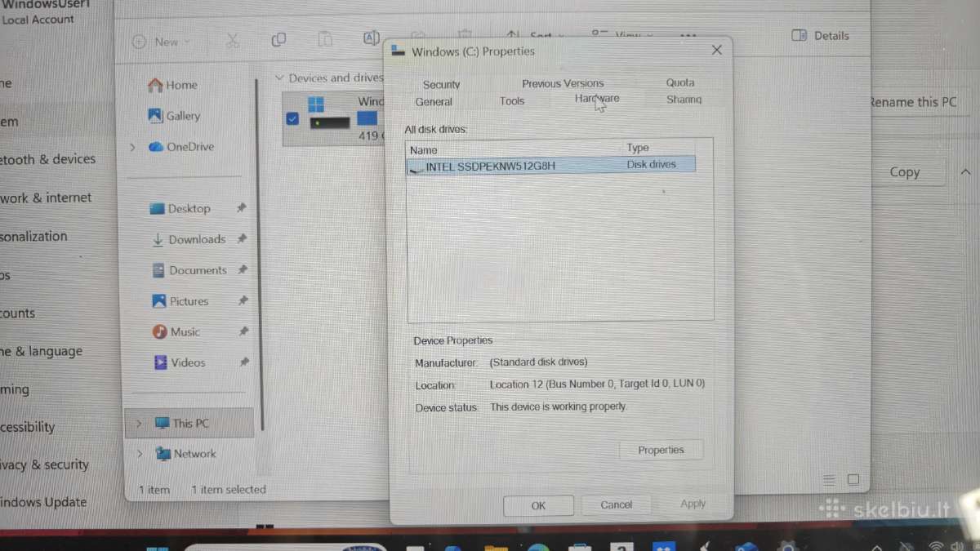Expand the OneDrive tree node arrow
The height and width of the screenshot is (551, 980).
tap(133, 147)
